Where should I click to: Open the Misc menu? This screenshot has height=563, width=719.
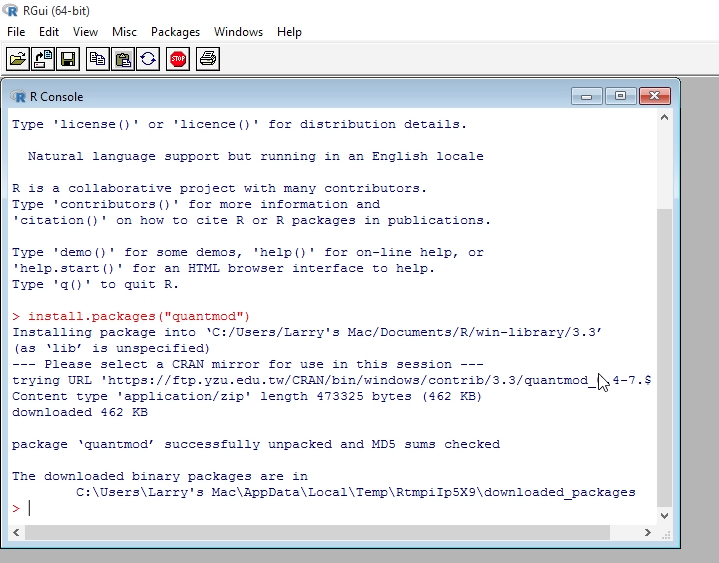pos(124,32)
